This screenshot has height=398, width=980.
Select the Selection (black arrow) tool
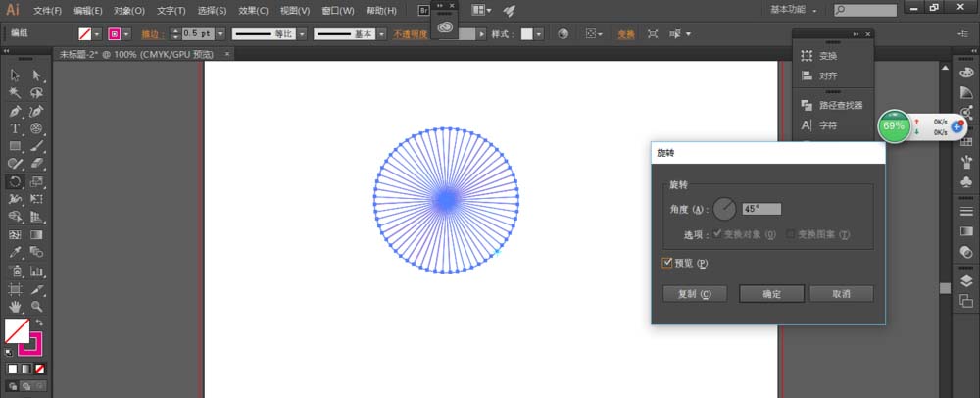pyautogui.click(x=15, y=75)
